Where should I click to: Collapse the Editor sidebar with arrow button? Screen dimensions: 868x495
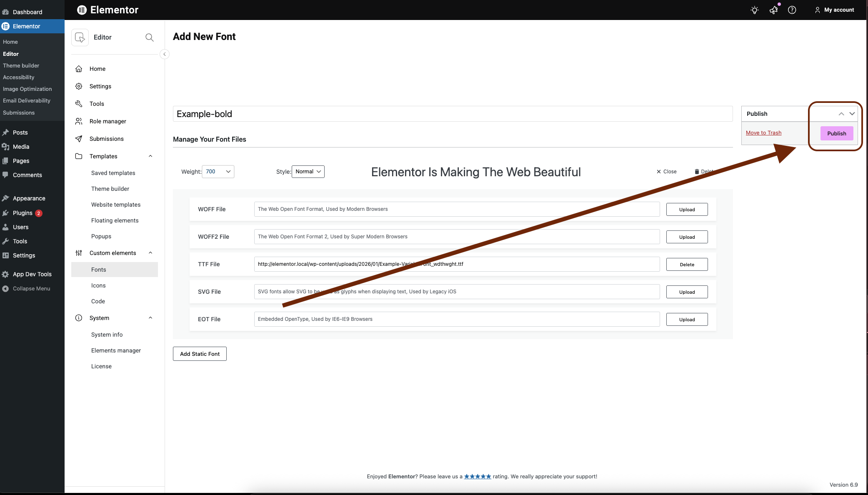pyautogui.click(x=165, y=54)
